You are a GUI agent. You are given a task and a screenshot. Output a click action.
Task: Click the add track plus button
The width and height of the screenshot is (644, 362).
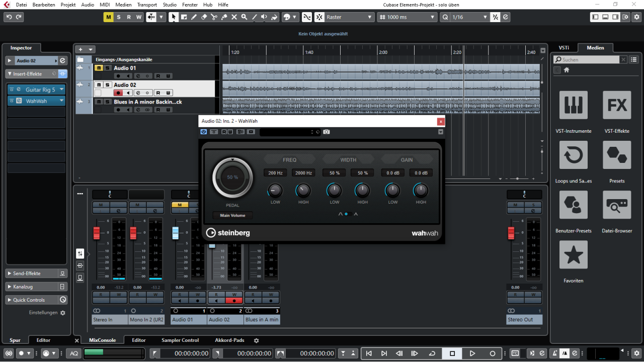point(80,49)
